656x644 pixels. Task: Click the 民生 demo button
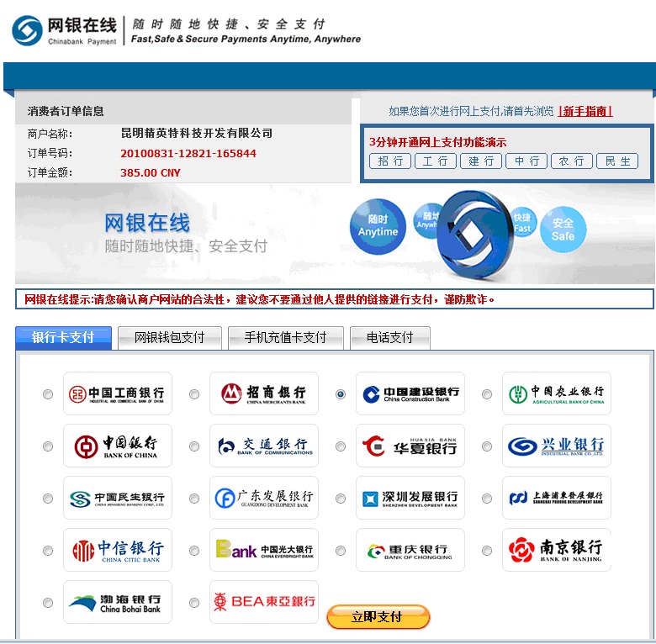[616, 161]
